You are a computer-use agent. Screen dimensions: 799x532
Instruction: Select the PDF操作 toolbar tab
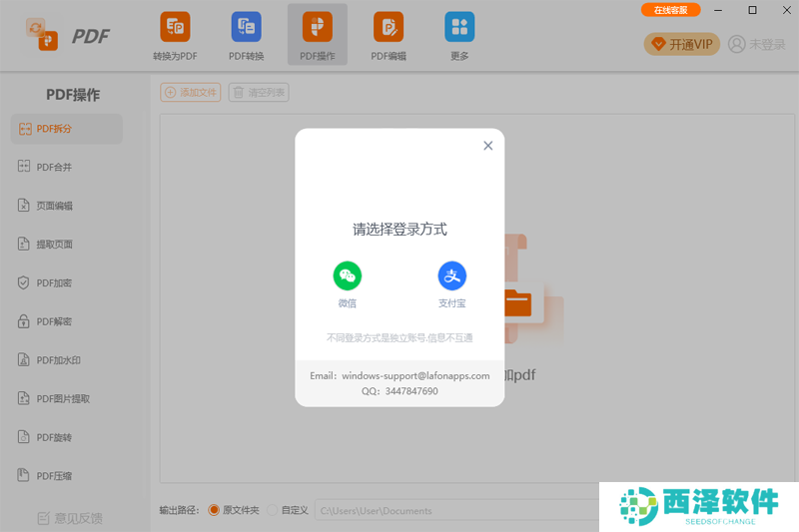pyautogui.click(x=317, y=35)
